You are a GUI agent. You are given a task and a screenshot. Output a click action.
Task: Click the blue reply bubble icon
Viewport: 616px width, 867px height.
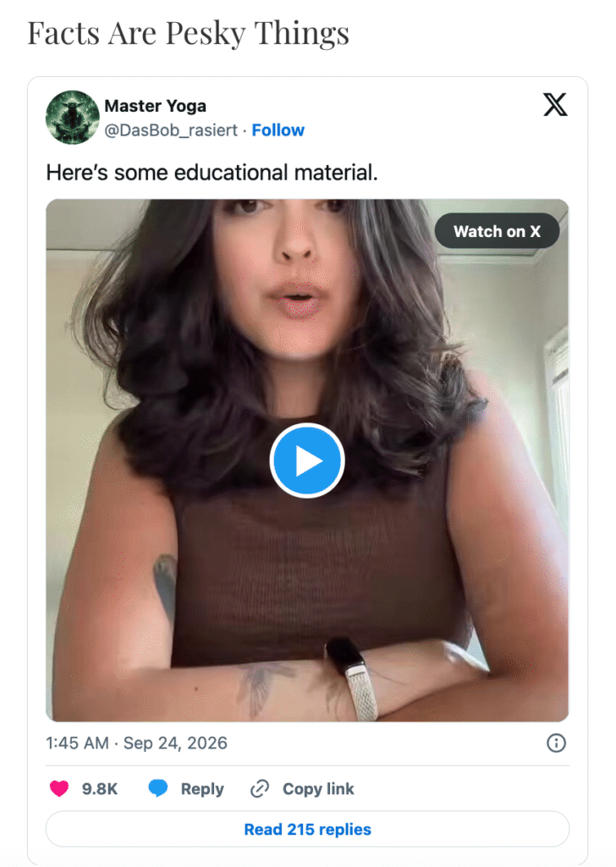click(158, 788)
